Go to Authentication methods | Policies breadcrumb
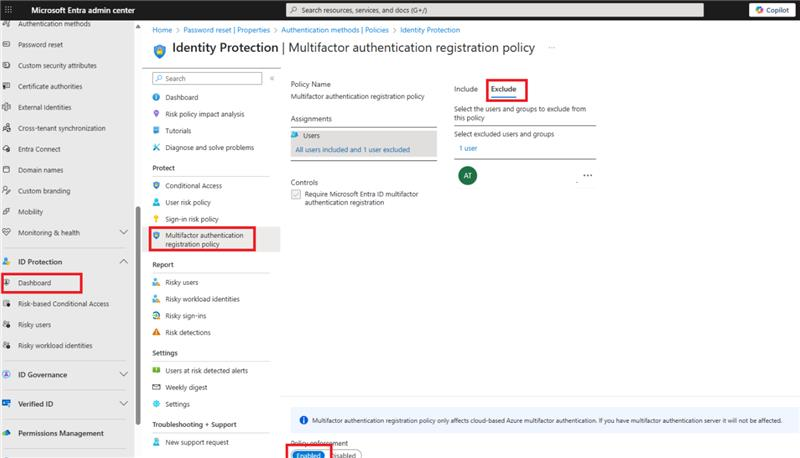 335,30
